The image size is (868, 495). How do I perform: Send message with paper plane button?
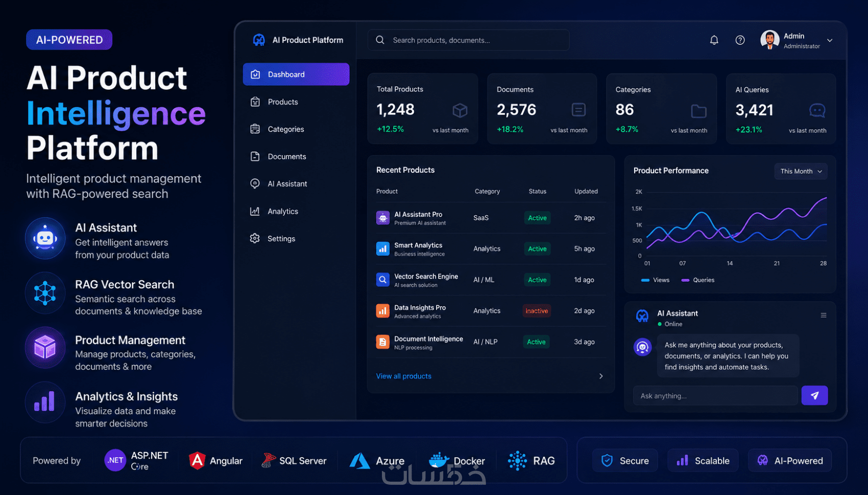(814, 395)
